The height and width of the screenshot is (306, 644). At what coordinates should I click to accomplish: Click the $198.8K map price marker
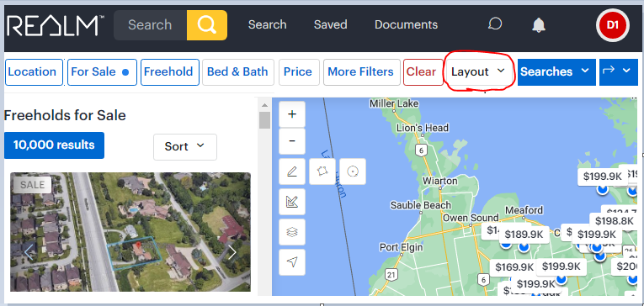(614, 221)
